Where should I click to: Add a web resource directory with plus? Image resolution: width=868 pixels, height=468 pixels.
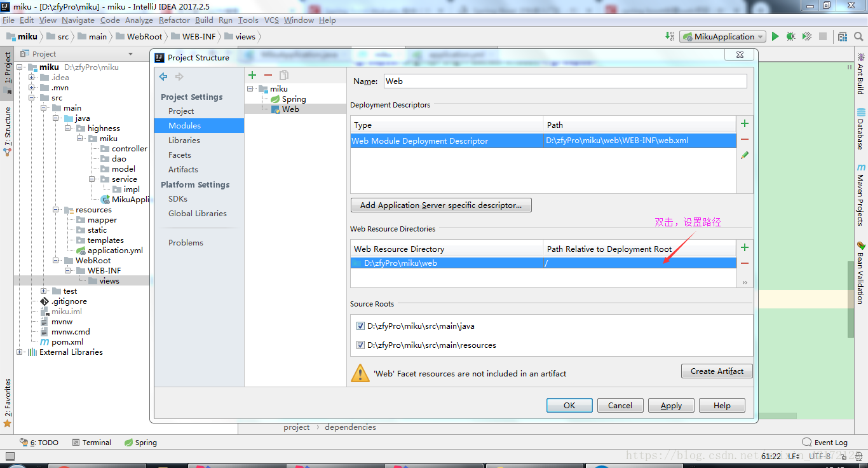coord(745,247)
